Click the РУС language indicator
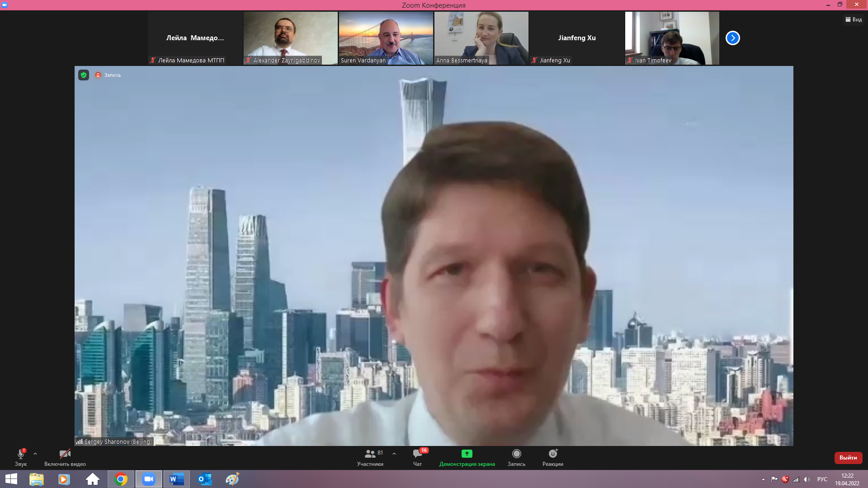 pos(822,479)
